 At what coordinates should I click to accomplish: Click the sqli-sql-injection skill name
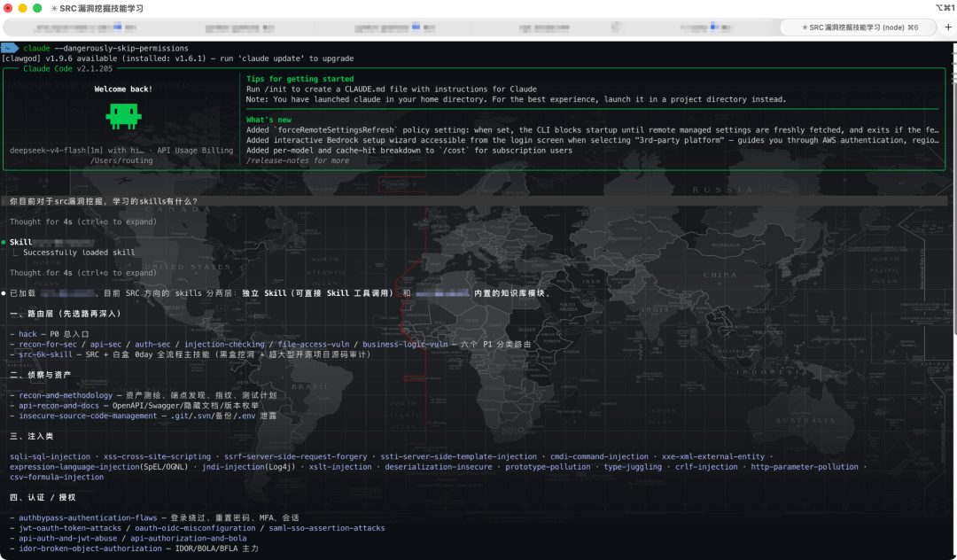point(50,457)
